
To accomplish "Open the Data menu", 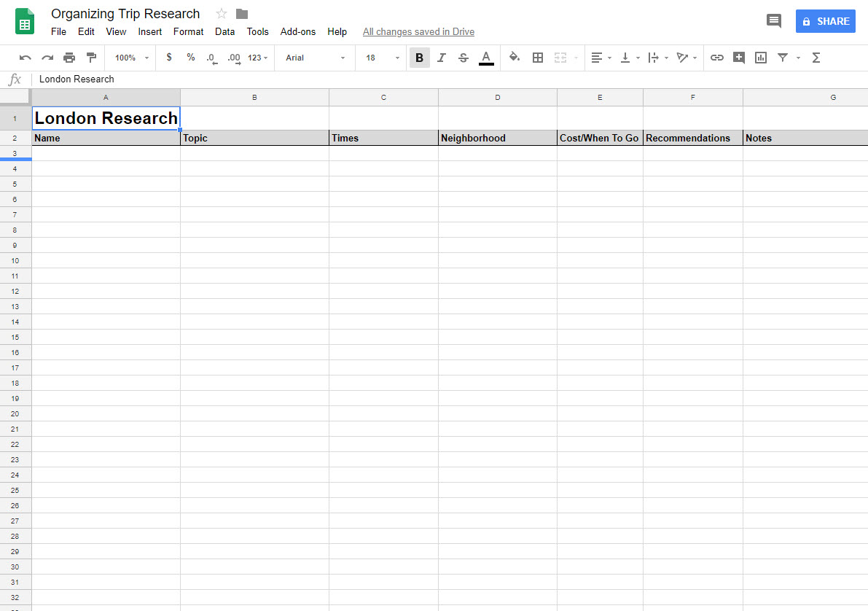I will (x=224, y=31).
